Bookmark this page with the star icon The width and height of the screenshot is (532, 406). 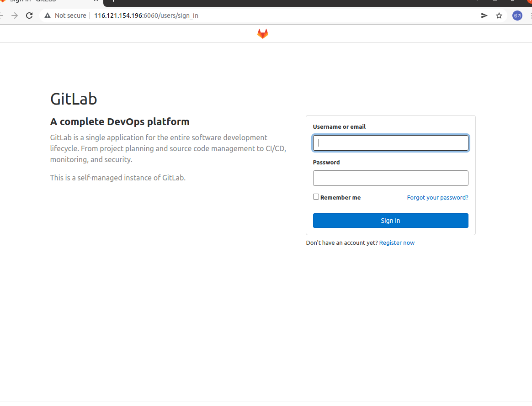[499, 16]
